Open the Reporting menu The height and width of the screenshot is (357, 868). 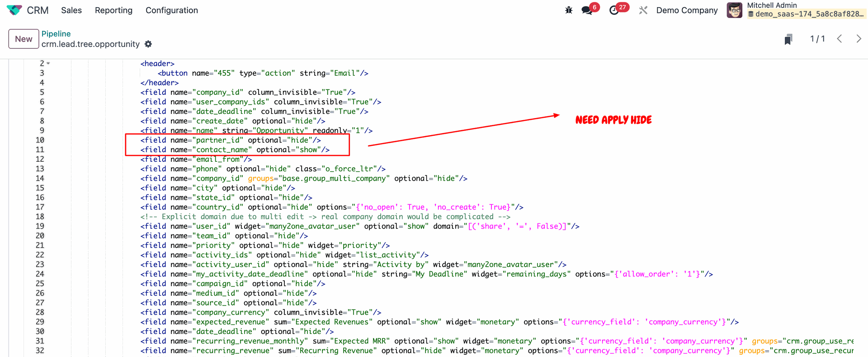point(113,10)
